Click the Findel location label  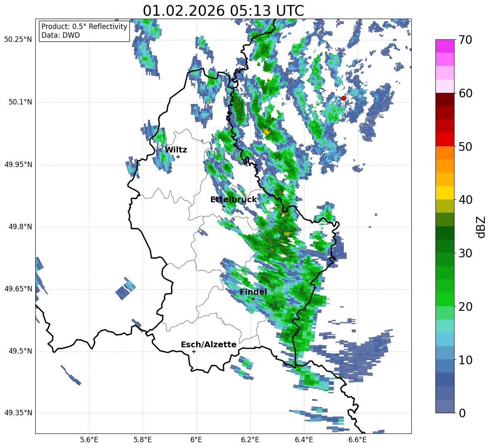coord(253,292)
